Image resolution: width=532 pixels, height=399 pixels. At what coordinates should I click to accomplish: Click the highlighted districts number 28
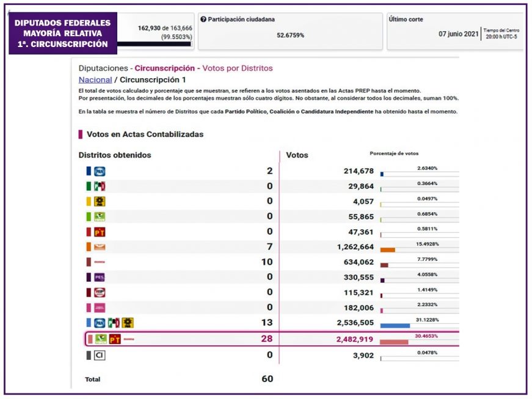tap(267, 339)
